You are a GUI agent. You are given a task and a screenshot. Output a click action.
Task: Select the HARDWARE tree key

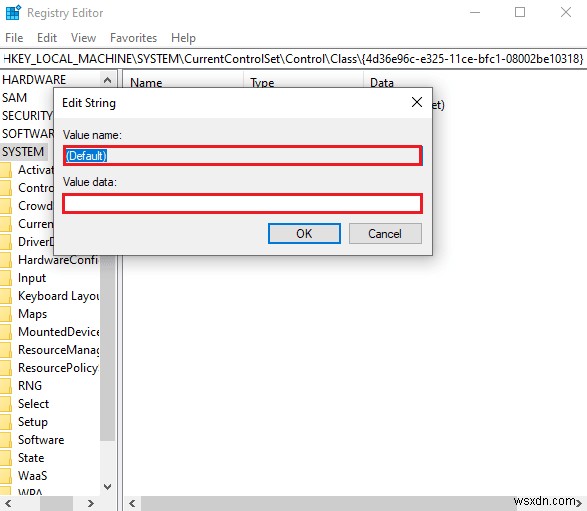click(34, 79)
